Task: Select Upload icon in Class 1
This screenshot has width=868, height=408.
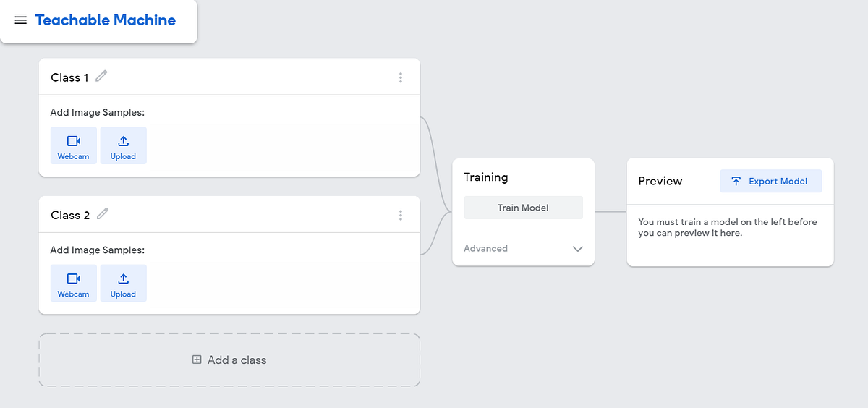Action: click(x=123, y=141)
